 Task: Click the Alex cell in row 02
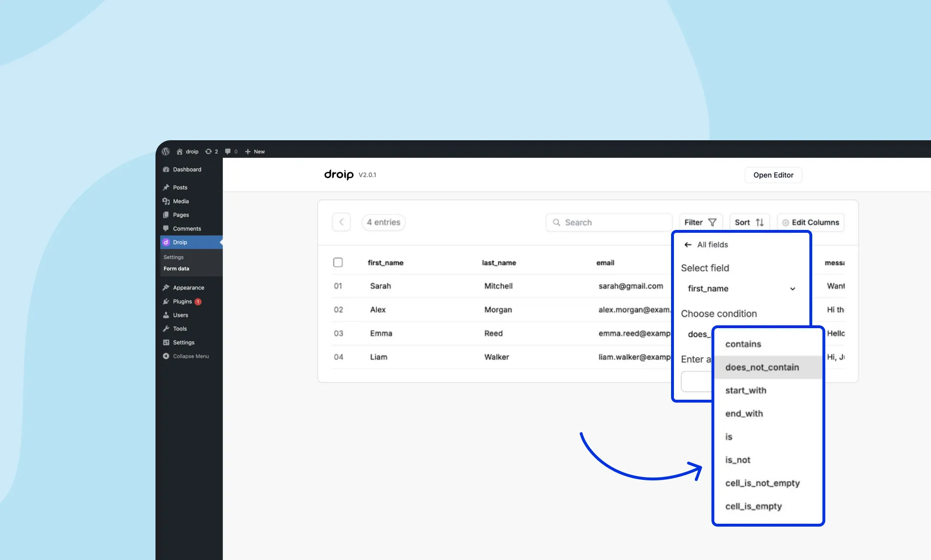click(x=378, y=310)
